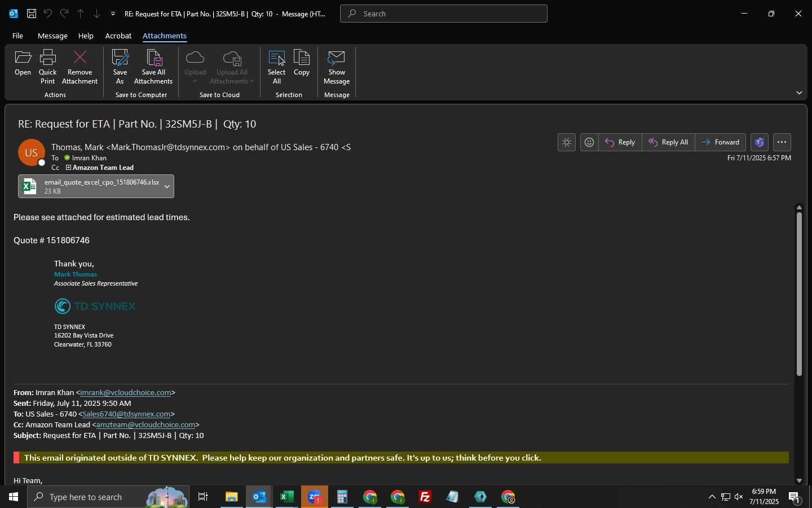The height and width of the screenshot is (508, 812).
Task: Collapse the ribbon using the chevron
Action: click(799, 93)
